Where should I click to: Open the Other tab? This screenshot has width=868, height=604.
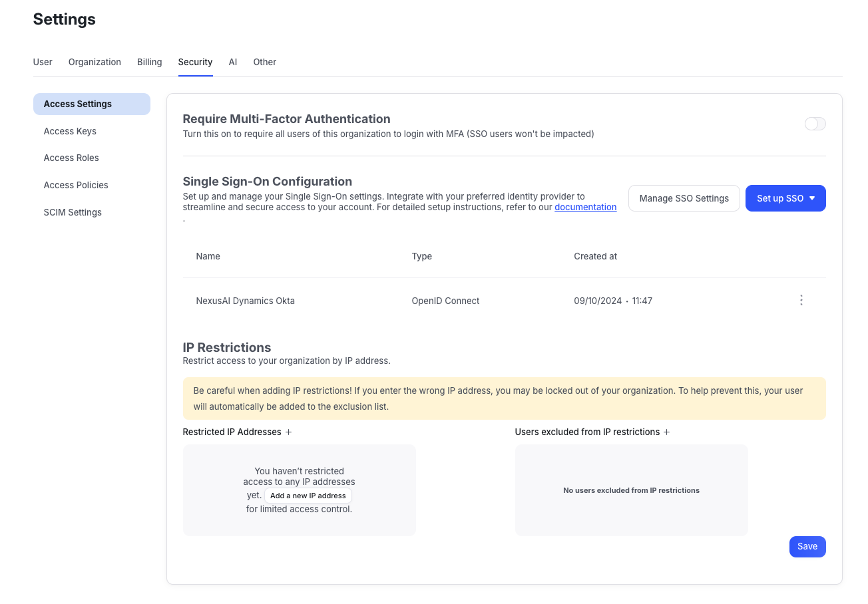coord(264,62)
